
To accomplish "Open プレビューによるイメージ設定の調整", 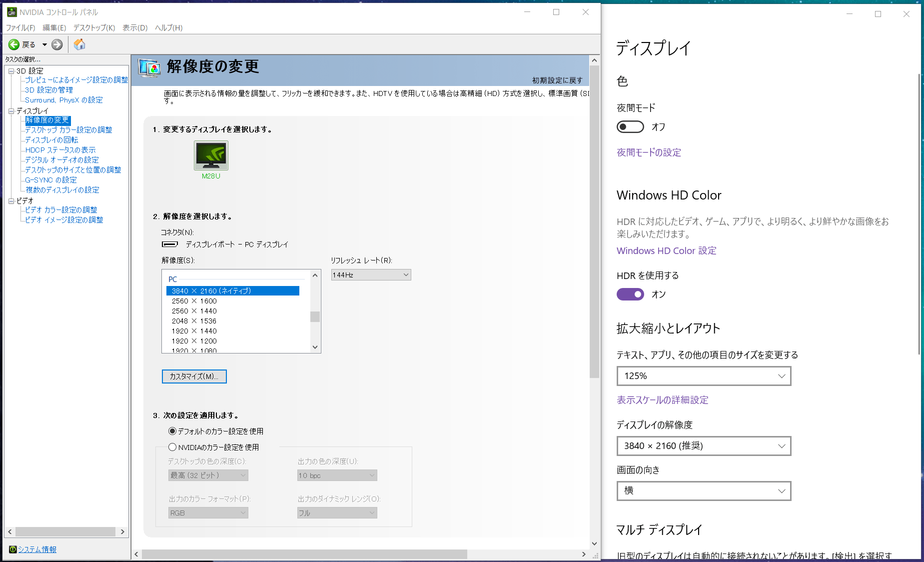I will 76,80.
